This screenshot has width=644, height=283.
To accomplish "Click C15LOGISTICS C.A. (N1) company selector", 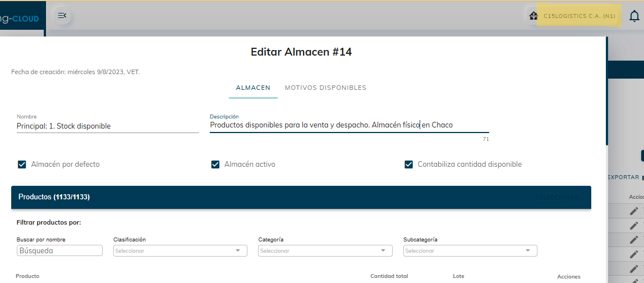I will (579, 16).
